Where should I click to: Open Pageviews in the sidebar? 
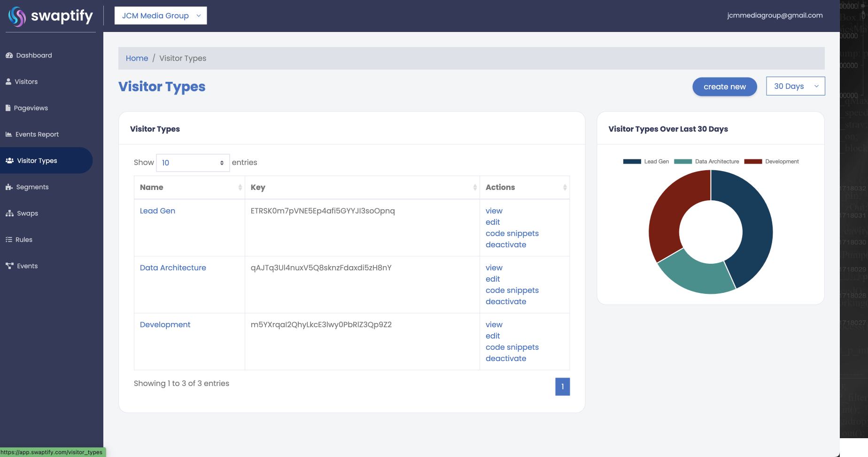click(x=31, y=108)
